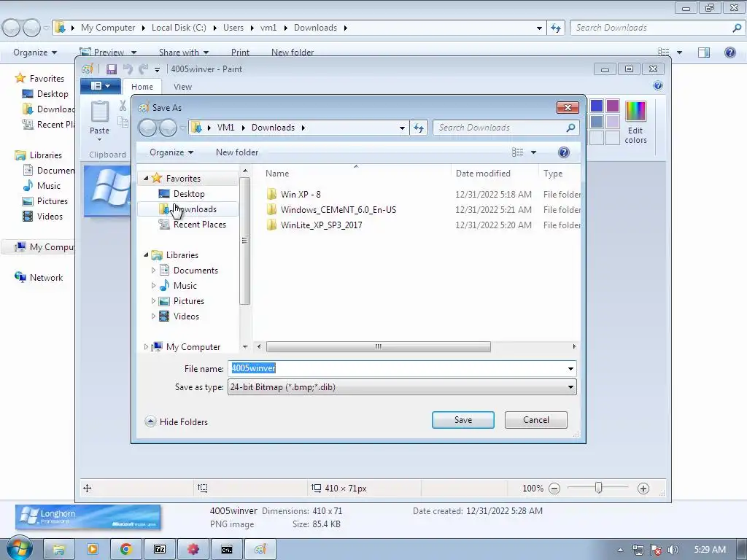The width and height of the screenshot is (747, 560).
Task: Click the Windows Start orb
Action: pos(18,548)
